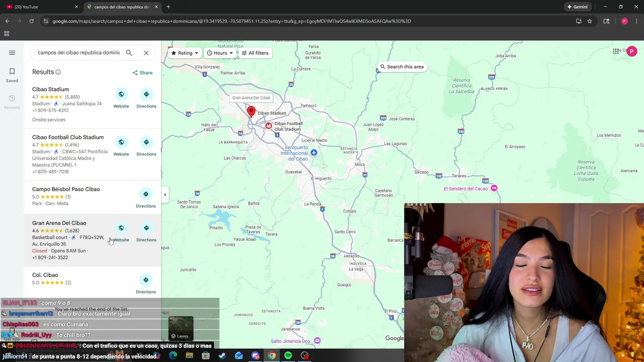Open Website for Gran Arena Del Cibao
This screenshot has width=644, height=362.
(121, 232)
